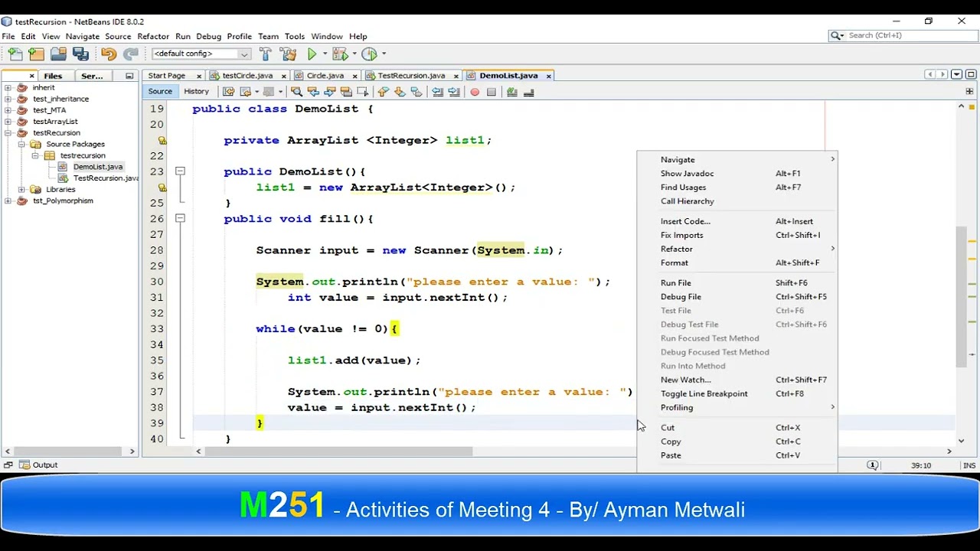The image size is (980, 551).
Task: Click the Profile Project icon
Action: (370, 54)
